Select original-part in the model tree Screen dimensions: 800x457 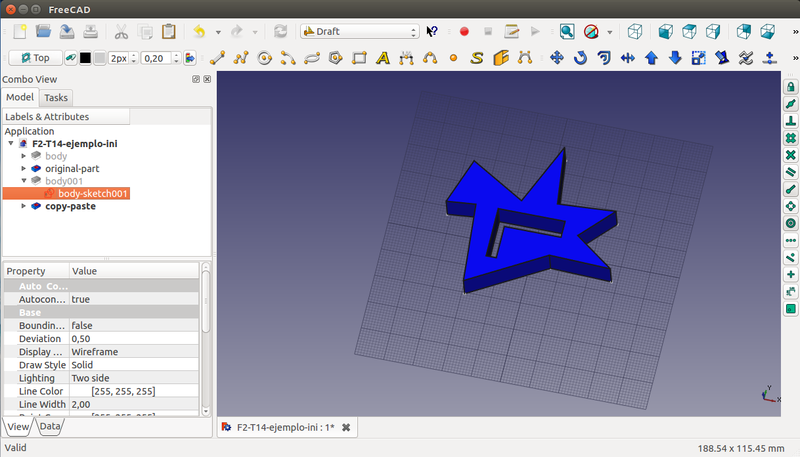pos(72,169)
